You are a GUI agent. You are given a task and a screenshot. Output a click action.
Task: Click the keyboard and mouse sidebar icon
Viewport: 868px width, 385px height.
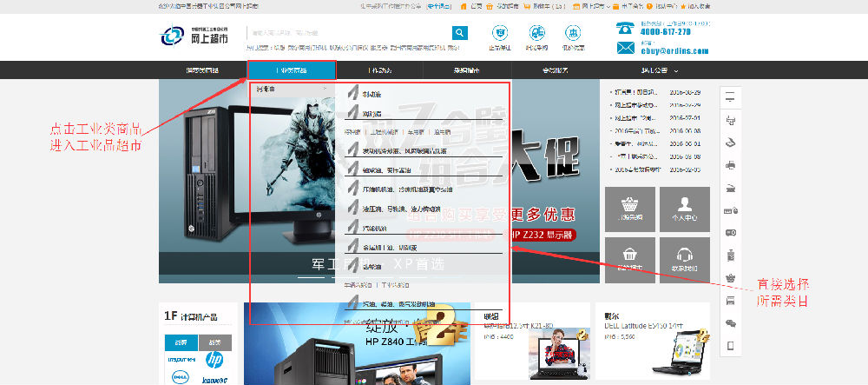click(x=730, y=210)
